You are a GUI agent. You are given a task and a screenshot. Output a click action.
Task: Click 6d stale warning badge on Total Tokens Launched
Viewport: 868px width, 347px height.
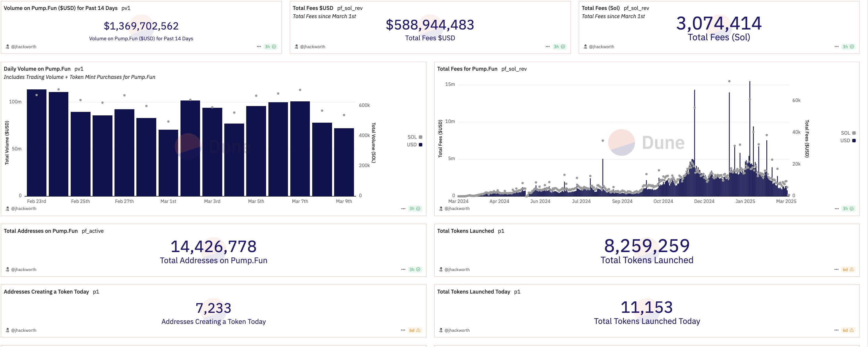[x=848, y=270]
